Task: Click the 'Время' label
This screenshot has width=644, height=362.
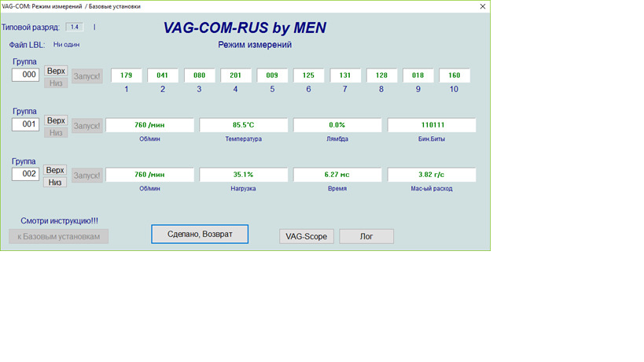Action: click(337, 189)
